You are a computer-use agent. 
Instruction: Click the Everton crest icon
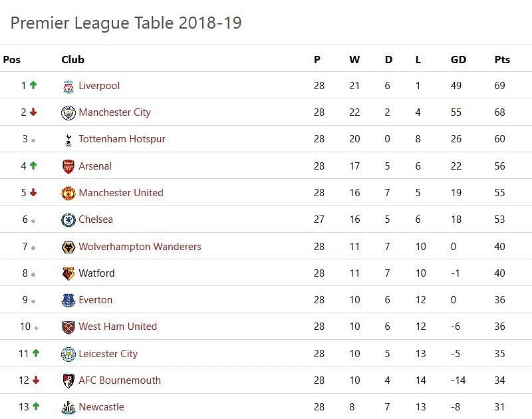pyautogui.click(x=68, y=300)
